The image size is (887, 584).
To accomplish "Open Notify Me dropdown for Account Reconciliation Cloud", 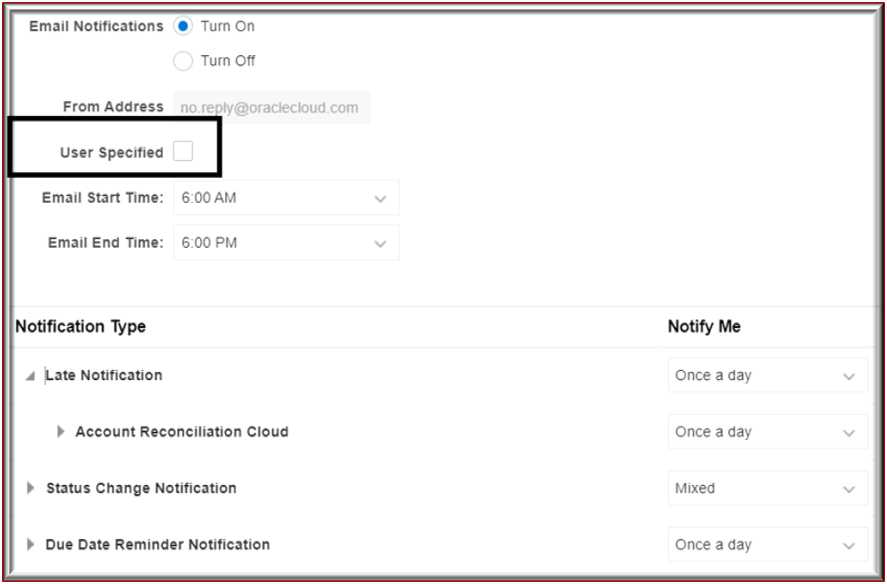I will (x=768, y=432).
